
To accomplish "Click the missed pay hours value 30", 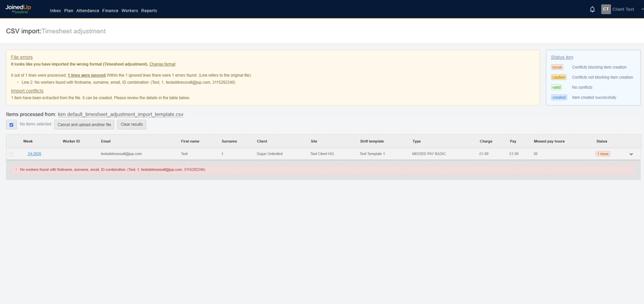I will [536, 154].
